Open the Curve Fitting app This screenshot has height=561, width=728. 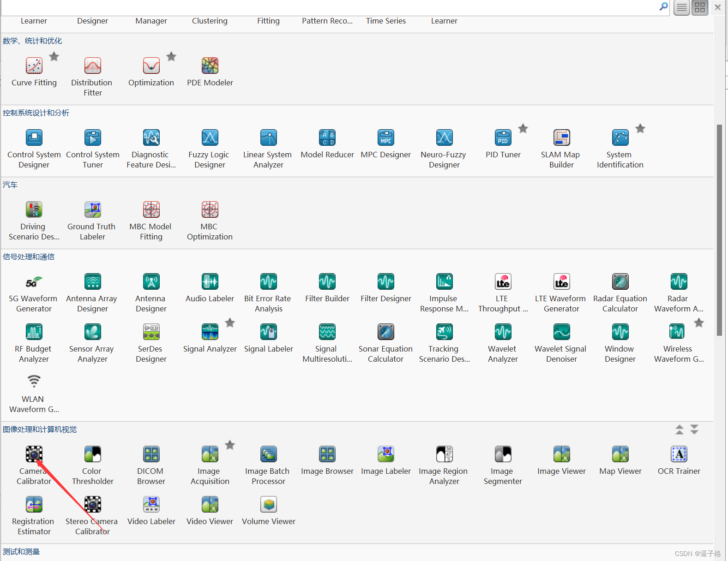click(34, 66)
